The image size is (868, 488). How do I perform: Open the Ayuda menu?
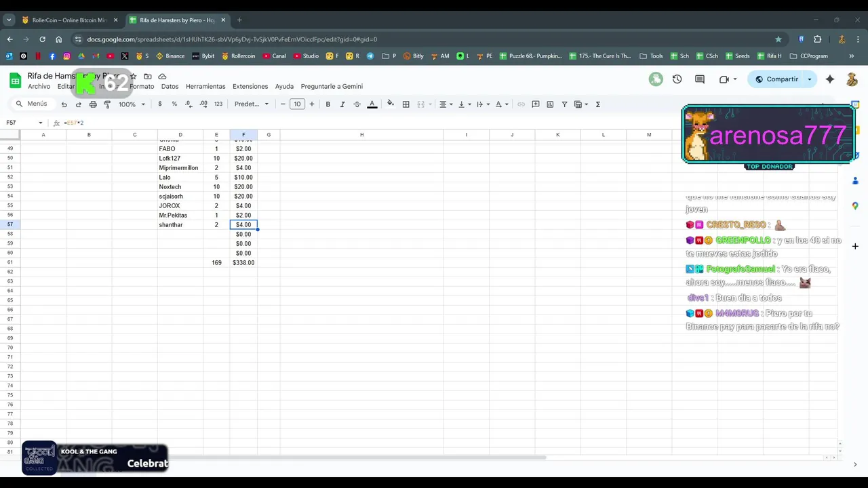point(284,87)
